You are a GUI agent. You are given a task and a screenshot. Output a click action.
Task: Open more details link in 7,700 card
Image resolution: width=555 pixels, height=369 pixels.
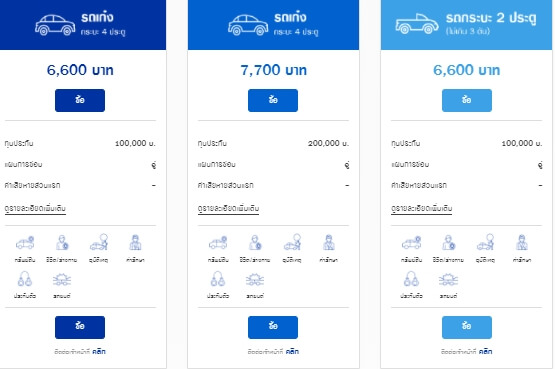click(228, 209)
